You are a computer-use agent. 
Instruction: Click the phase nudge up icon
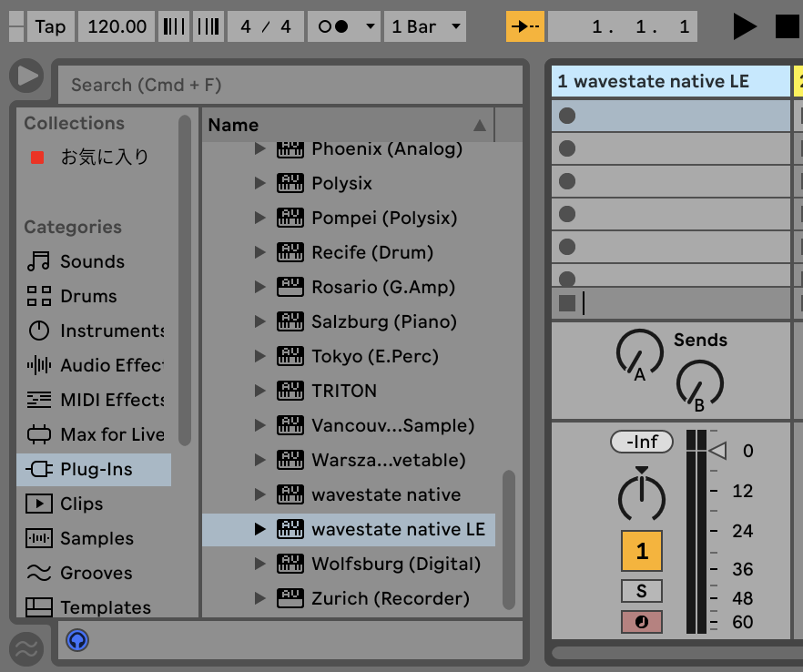click(208, 26)
